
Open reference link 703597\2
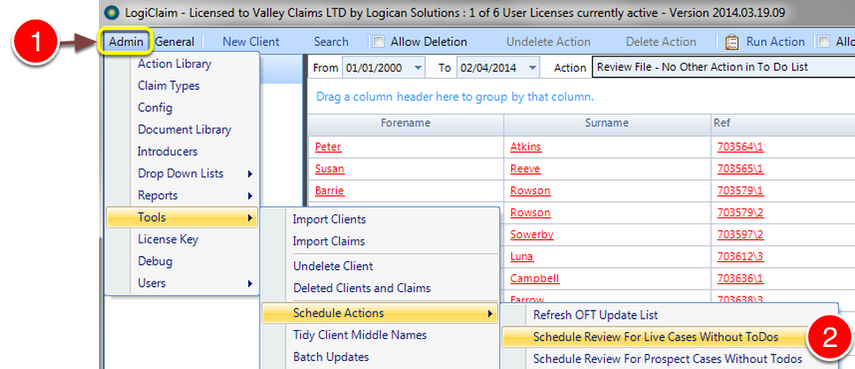tap(740, 234)
